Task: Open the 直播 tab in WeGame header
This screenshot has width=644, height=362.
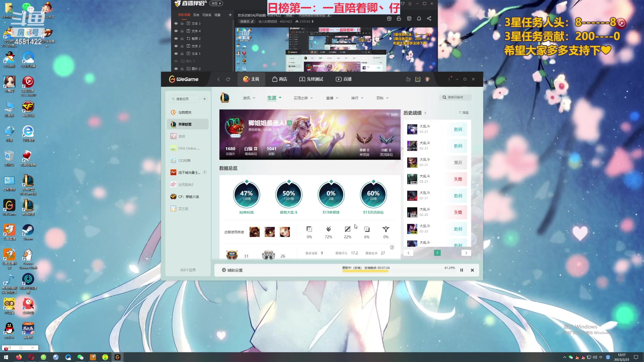Action: click(343, 79)
